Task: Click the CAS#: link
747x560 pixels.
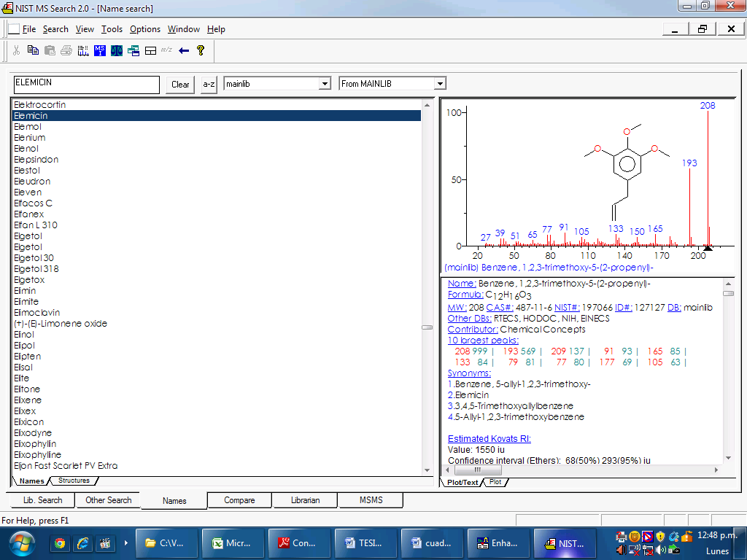Action: 500,308
